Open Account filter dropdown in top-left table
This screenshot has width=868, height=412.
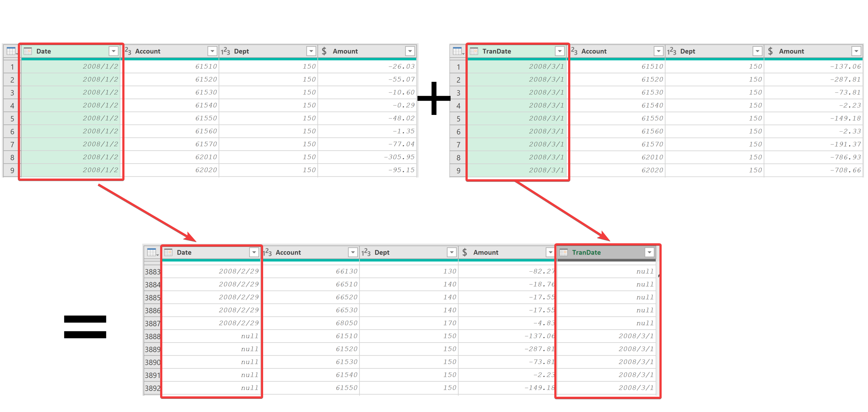(x=212, y=51)
